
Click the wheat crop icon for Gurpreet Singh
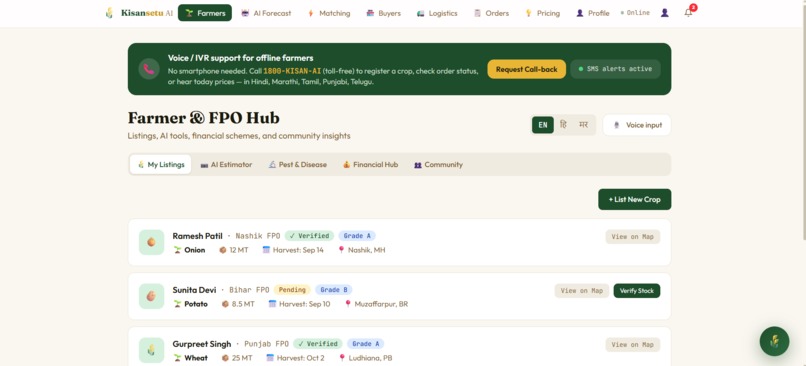[x=152, y=350]
